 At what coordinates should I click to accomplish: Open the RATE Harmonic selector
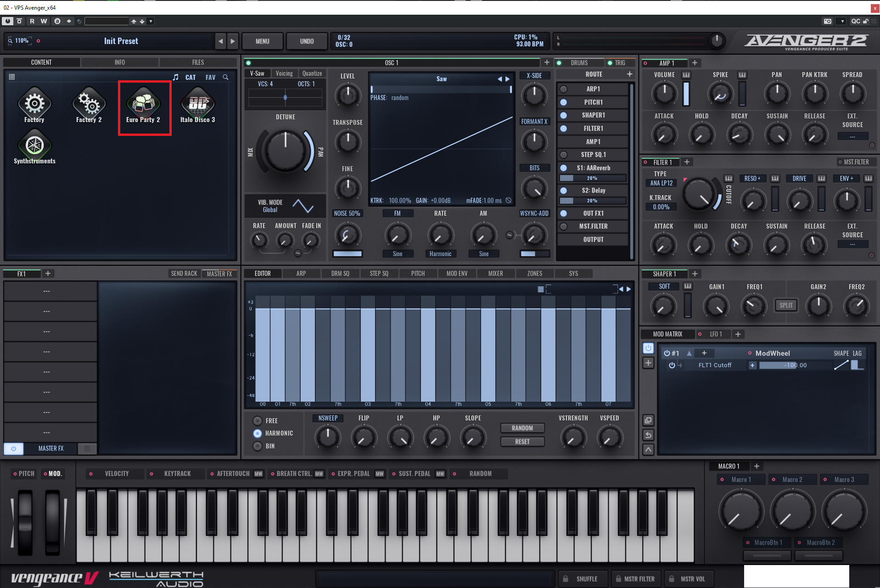[440, 254]
